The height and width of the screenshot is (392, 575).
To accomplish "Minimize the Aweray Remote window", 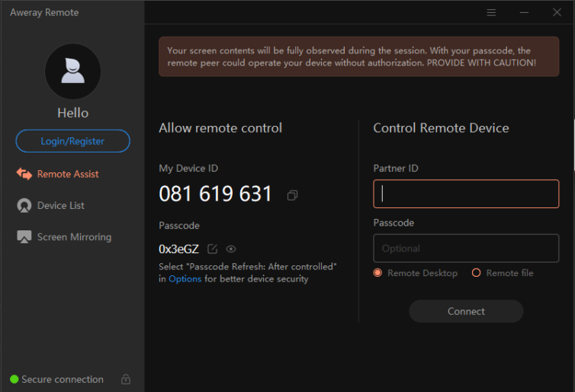I will 524,12.
